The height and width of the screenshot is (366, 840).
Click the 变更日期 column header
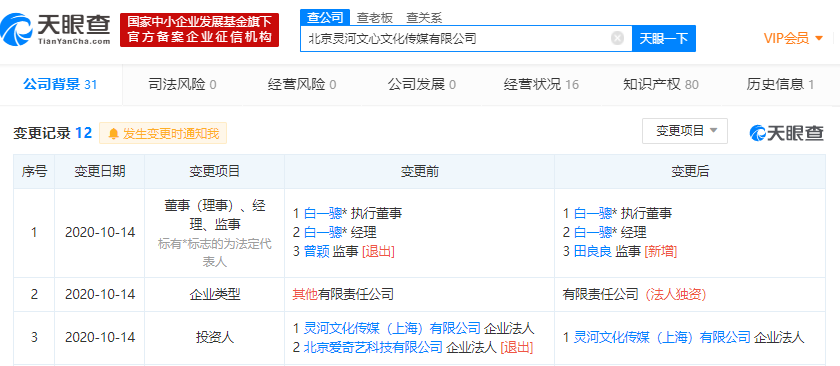100,171
